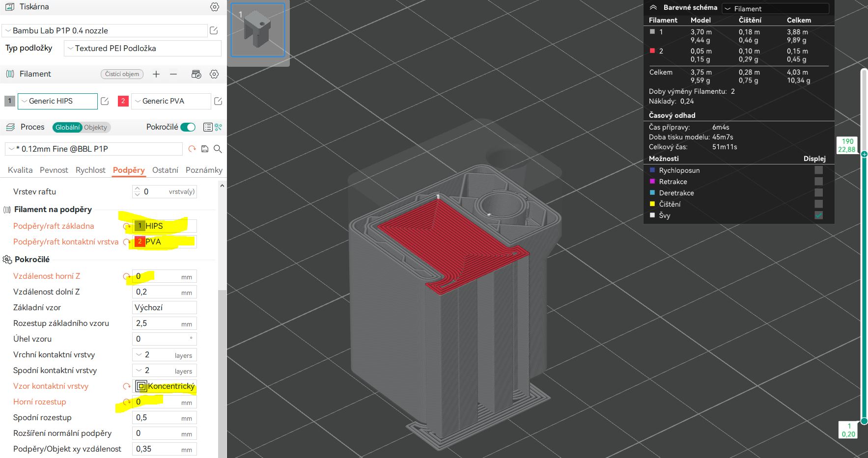The height and width of the screenshot is (458, 868).
Task: Select plate 1 thumbnail
Action: (x=258, y=30)
